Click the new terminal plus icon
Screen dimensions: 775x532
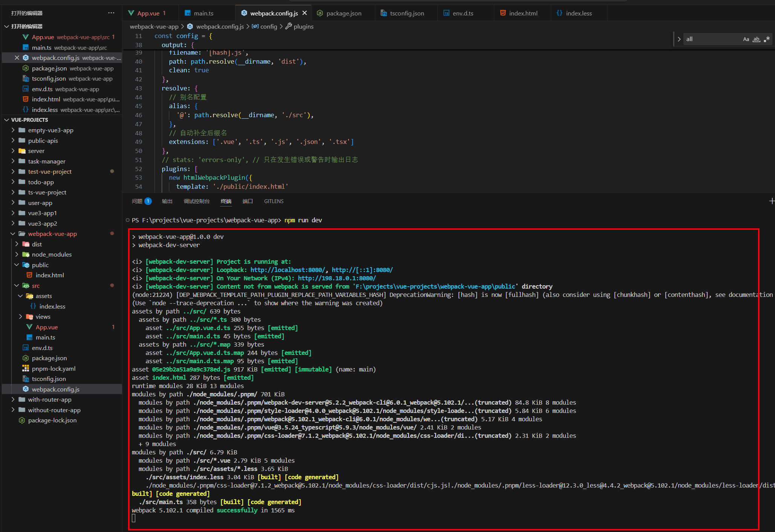click(771, 201)
